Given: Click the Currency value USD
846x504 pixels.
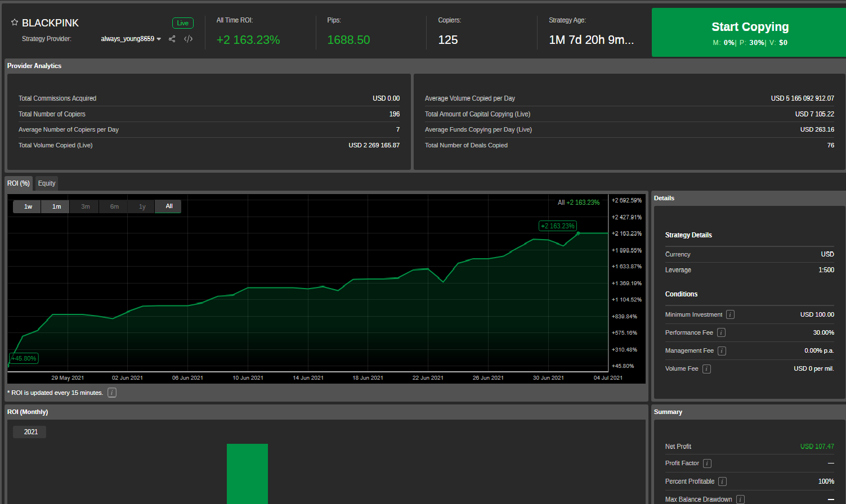Looking at the screenshot, I should pyautogui.click(x=827, y=254).
